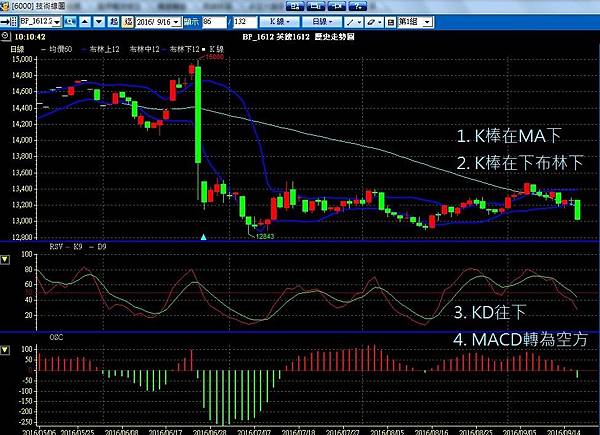Click the magnifier search icon in toolbar
600x435 pixels.
[x=70, y=22]
